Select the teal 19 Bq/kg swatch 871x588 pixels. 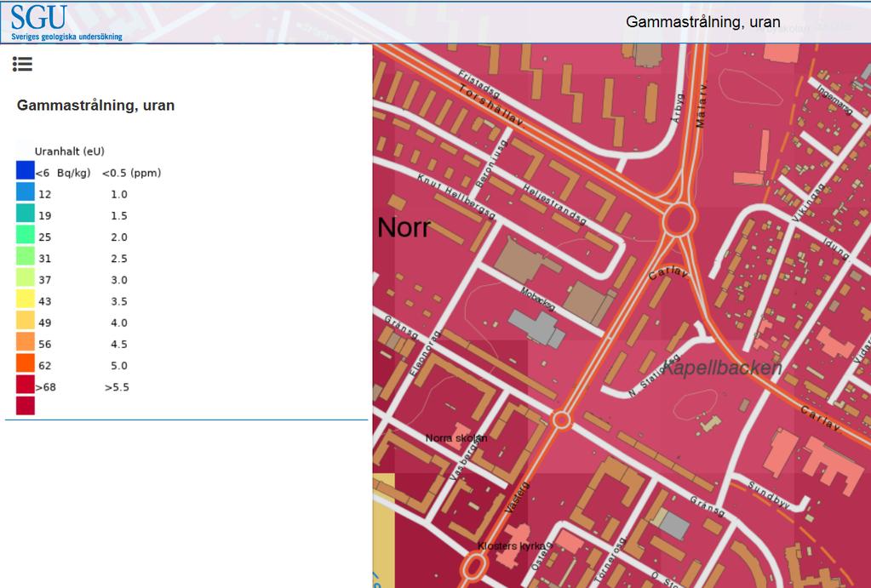click(26, 214)
